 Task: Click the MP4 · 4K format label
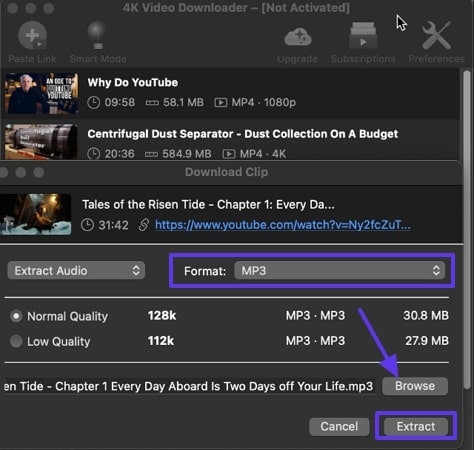263,154
